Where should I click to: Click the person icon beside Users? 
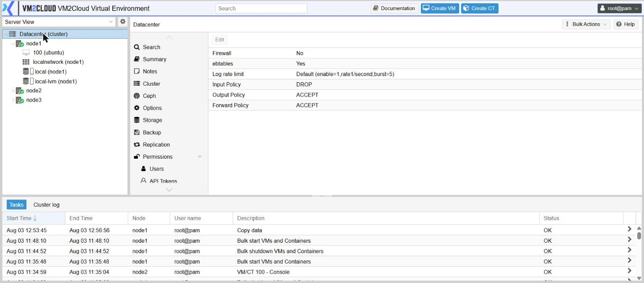[143, 169]
